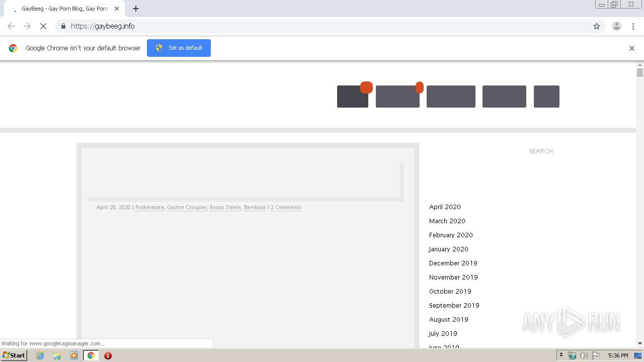Restore down the Chrome window
The height and width of the screenshot is (362, 644).
click(x=614, y=5)
